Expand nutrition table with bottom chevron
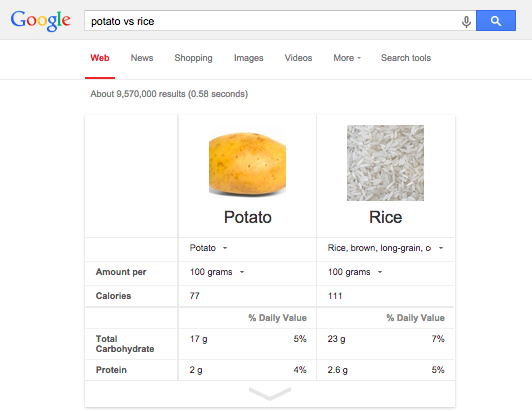532x411 pixels. (x=270, y=393)
